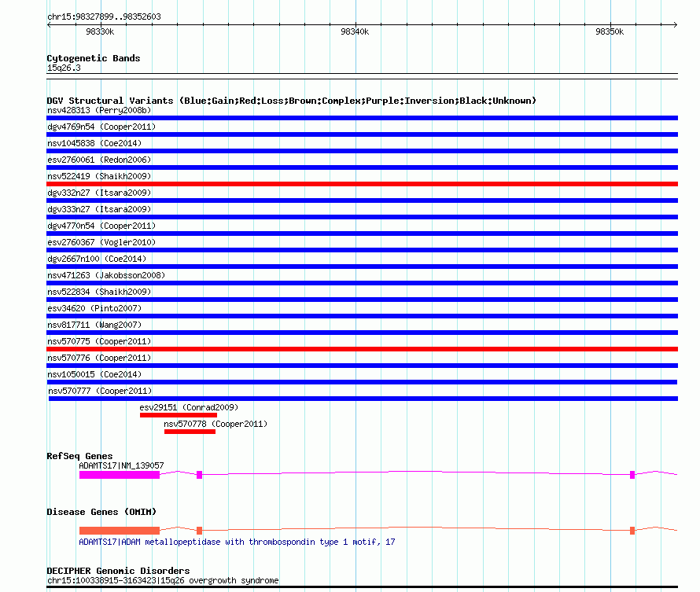This screenshot has width=700, height=592.
Task: Select the nsv570778 (Cooper2011) red bar
Action: click(190, 432)
